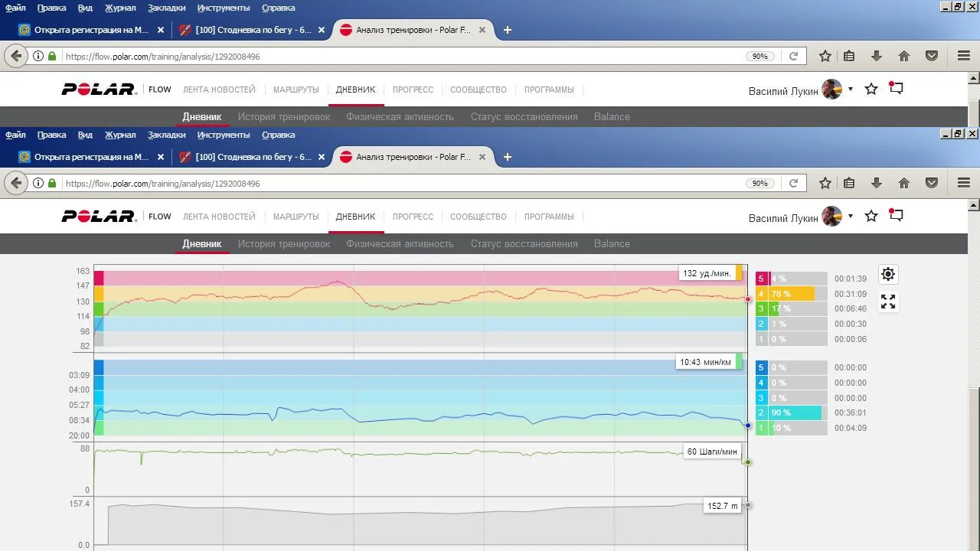
Task: Open chart settings gear icon
Action: [888, 274]
